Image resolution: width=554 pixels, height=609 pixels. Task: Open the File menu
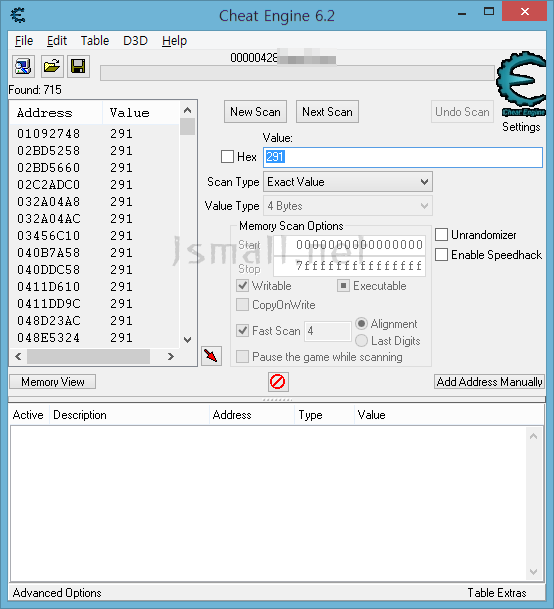24,40
